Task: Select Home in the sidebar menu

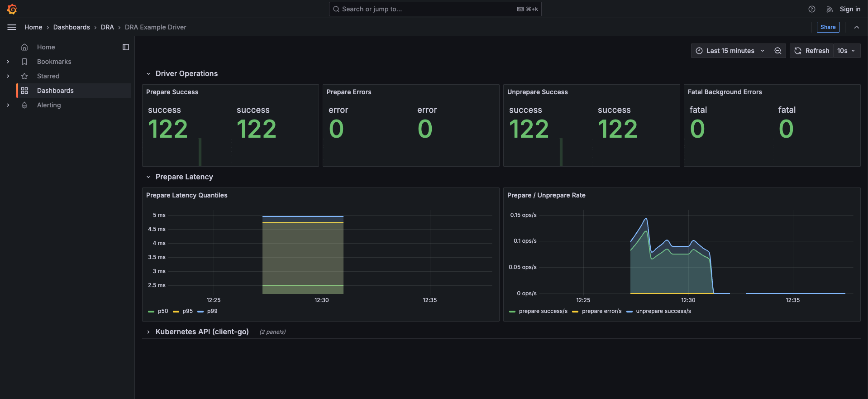Action: (x=46, y=47)
